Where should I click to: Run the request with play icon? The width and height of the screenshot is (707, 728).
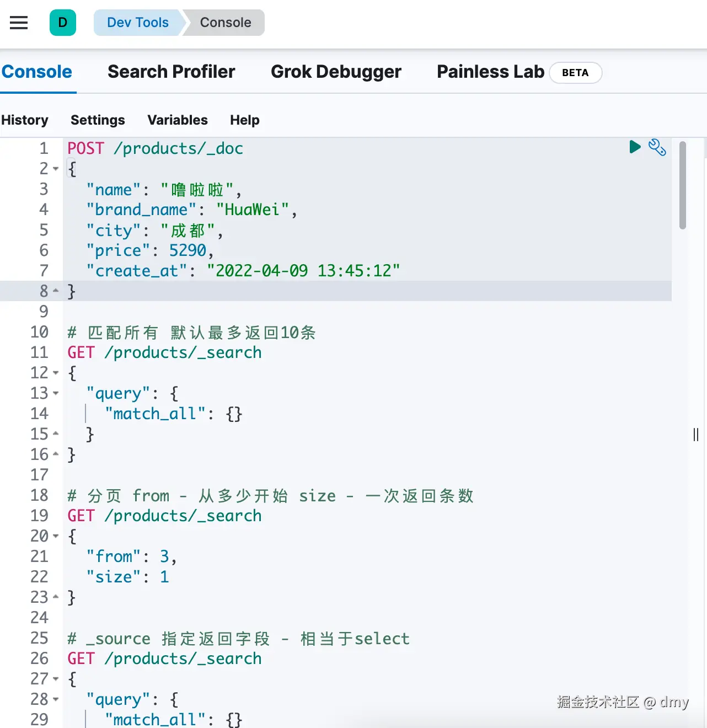coord(635,147)
